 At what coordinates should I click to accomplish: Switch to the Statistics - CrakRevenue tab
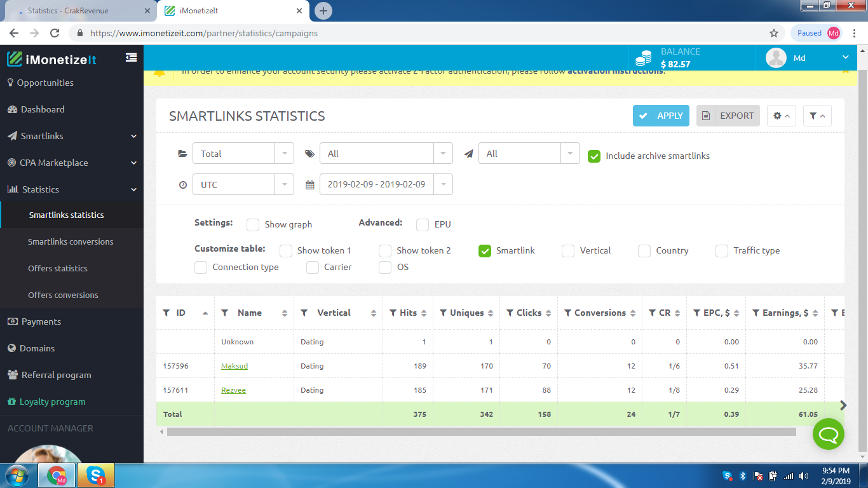(79, 11)
